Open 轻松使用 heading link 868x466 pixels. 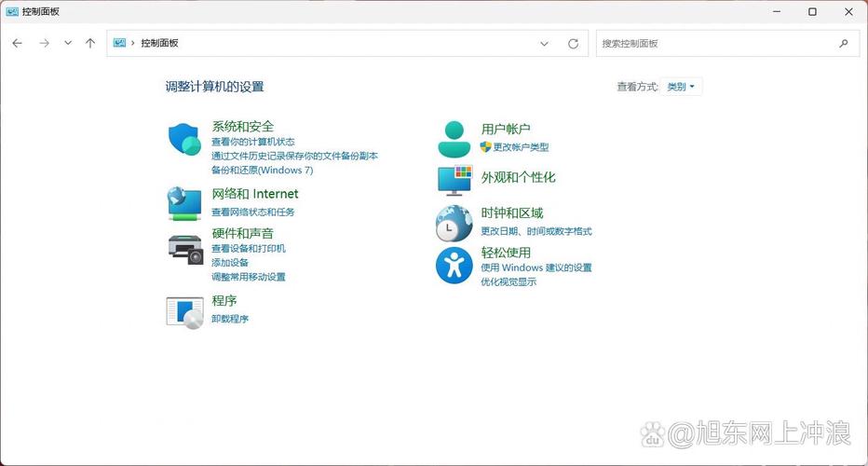coord(506,253)
